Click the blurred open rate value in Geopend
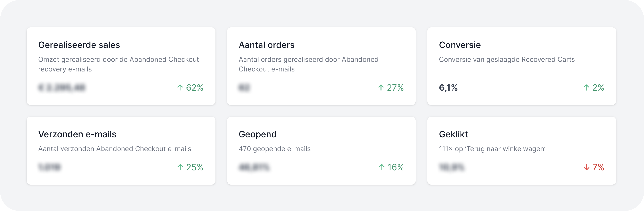This screenshot has height=211, width=644. [254, 167]
